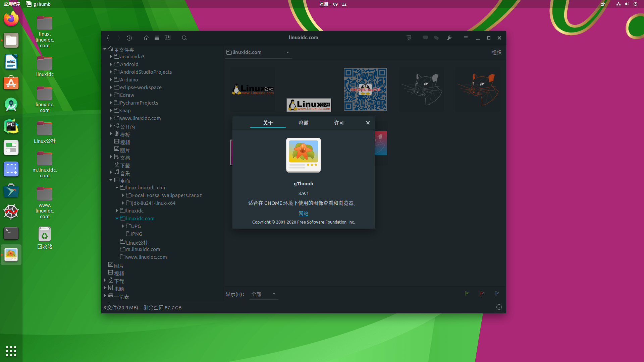This screenshot has width=644, height=362.
Task: Click the search magnifier icon
Action: click(184, 38)
